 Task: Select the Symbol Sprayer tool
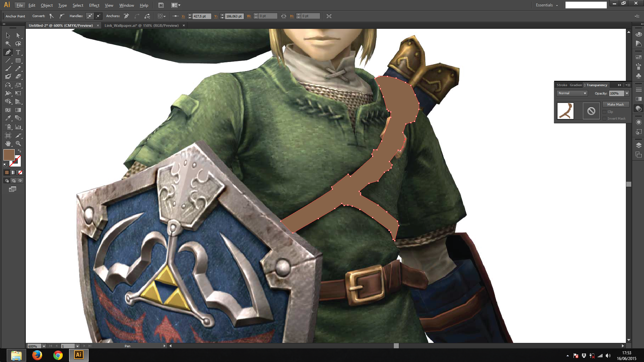point(8,127)
